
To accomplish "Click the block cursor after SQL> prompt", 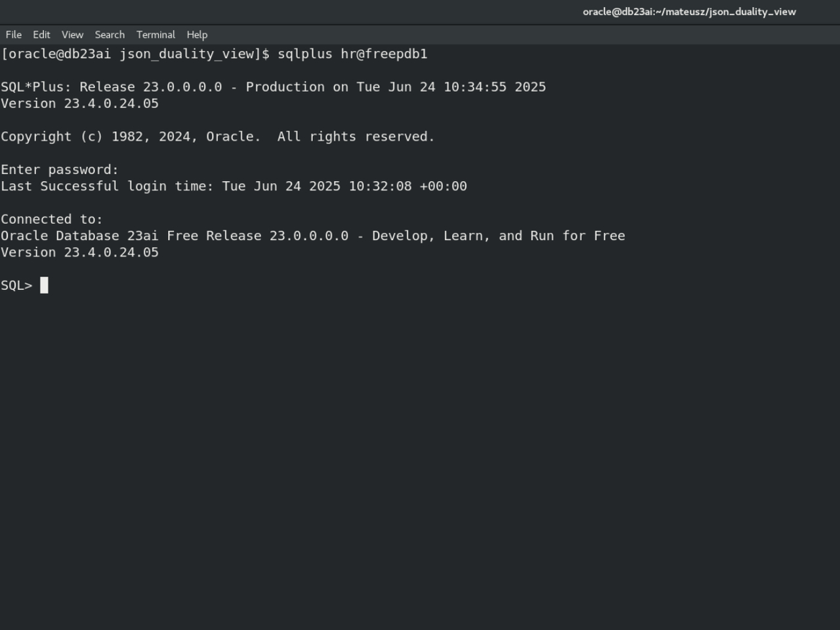I will [x=44, y=285].
